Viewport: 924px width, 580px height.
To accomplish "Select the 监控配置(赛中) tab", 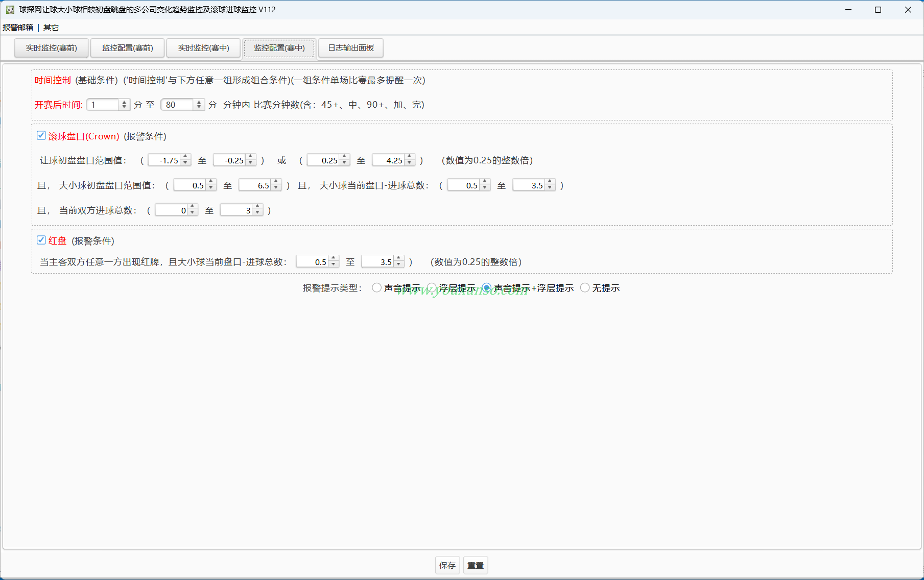I will click(279, 48).
